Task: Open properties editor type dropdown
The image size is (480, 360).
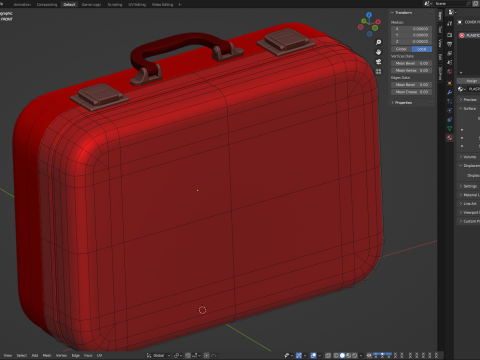Action: (452, 12)
